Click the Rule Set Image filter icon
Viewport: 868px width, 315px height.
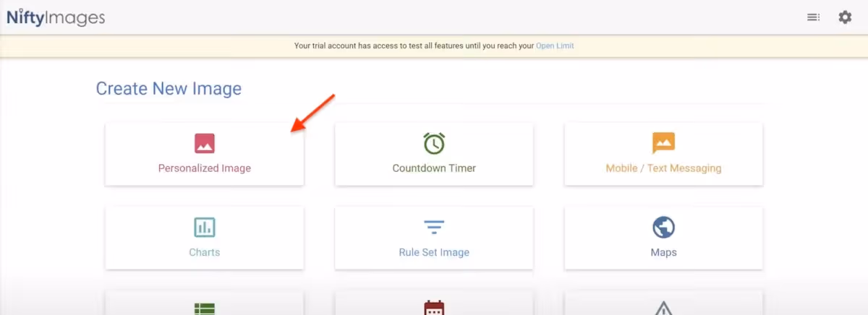coord(434,228)
